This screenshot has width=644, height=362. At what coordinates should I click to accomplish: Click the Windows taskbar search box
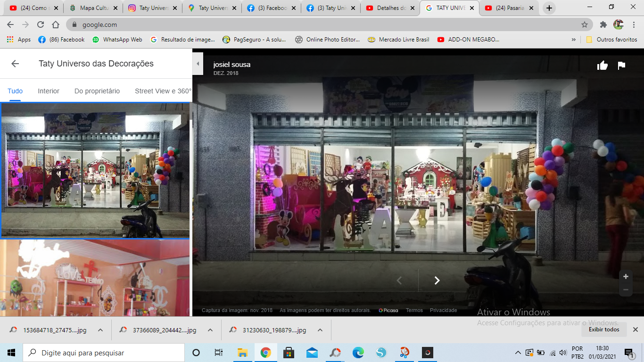tap(104, 353)
